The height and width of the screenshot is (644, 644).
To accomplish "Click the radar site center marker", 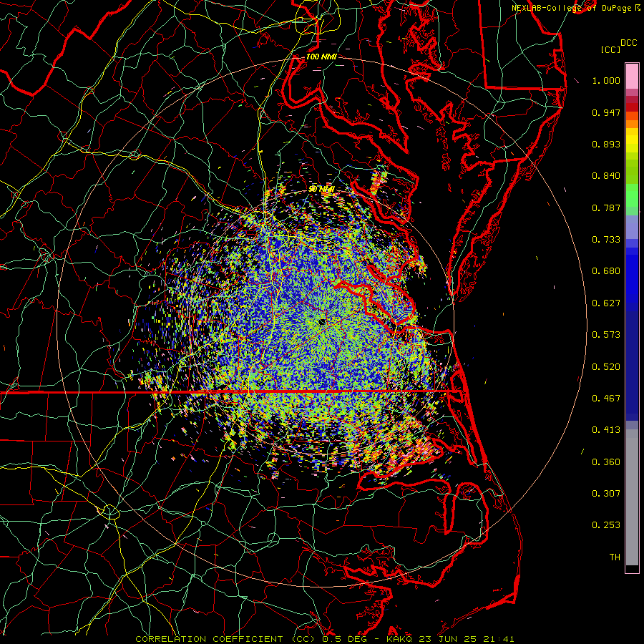I will coord(321,321).
